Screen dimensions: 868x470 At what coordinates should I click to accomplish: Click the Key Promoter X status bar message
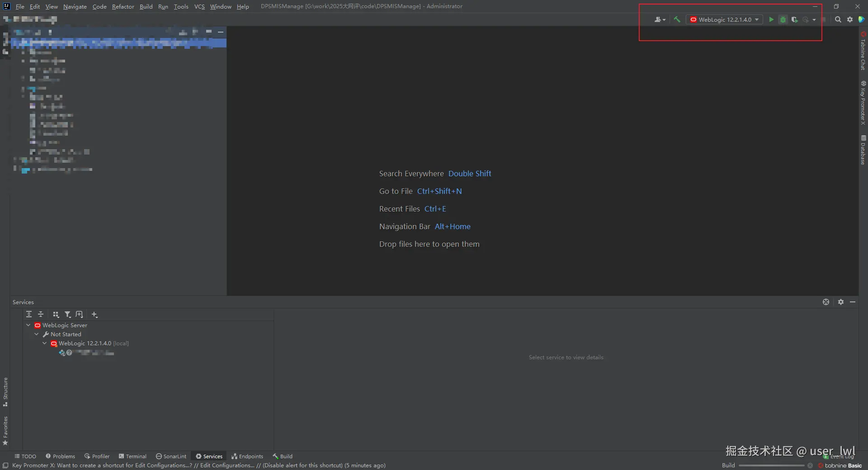[199, 465]
